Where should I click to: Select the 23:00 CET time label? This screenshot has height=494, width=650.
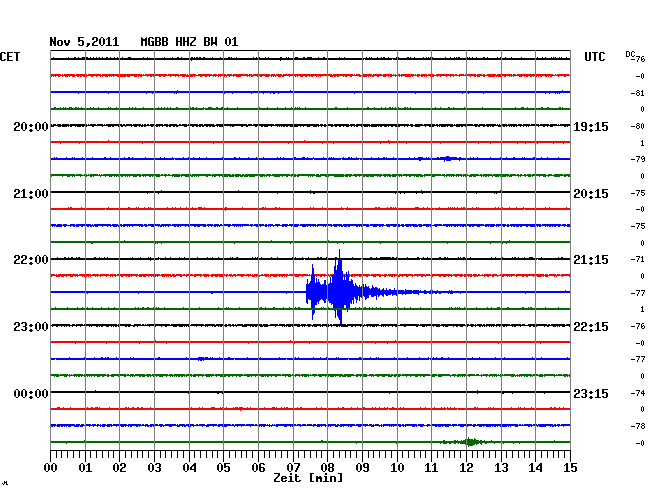pos(31,327)
